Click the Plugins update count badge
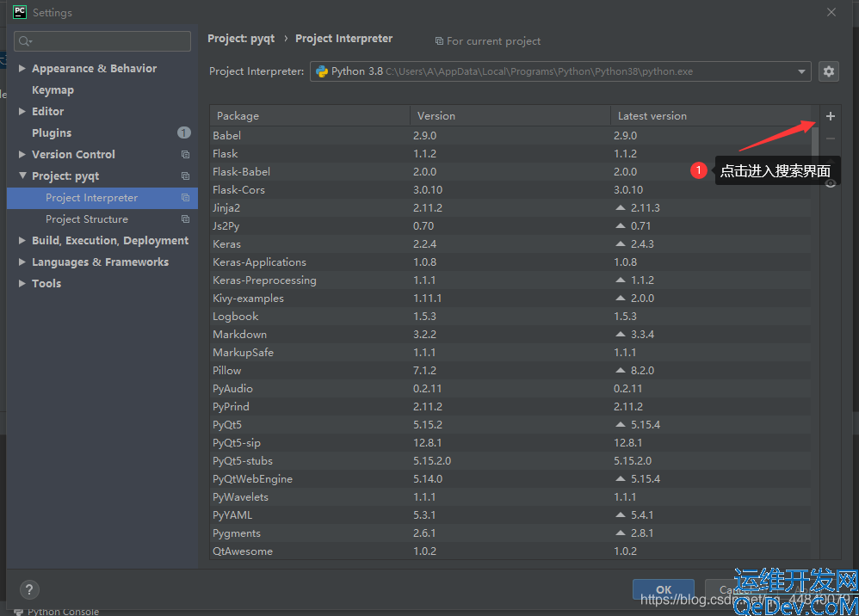 184,132
